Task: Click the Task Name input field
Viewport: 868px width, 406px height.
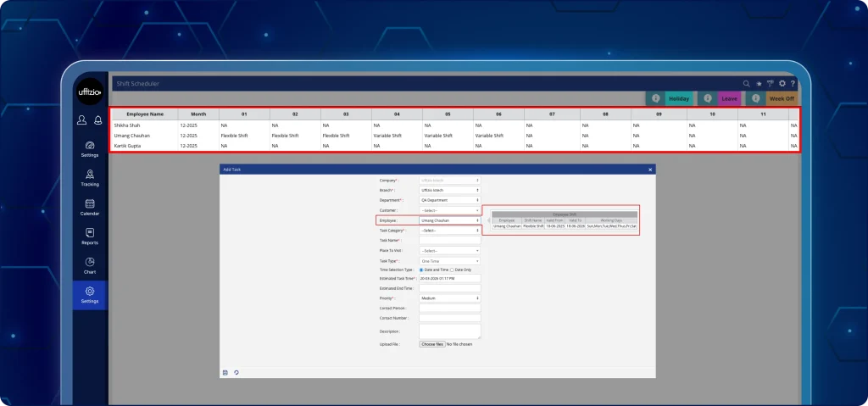Action: click(x=450, y=241)
